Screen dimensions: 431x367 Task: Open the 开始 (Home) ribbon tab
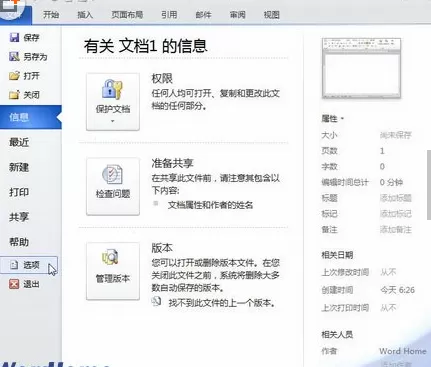51,15
